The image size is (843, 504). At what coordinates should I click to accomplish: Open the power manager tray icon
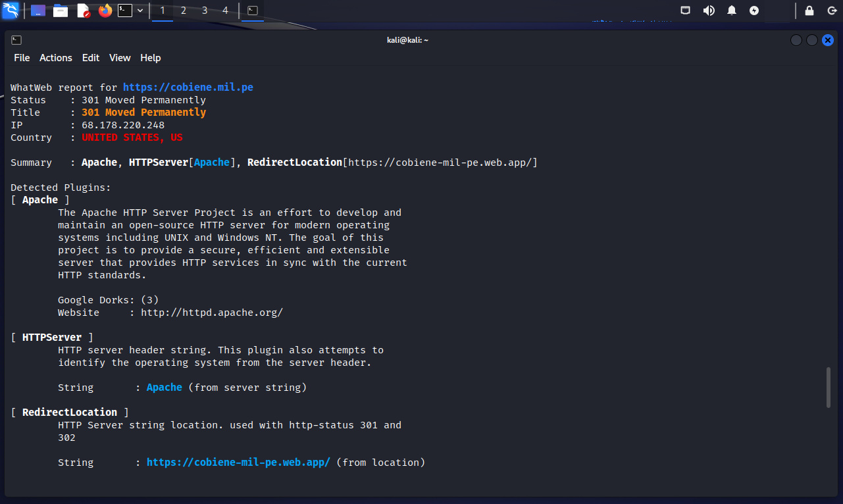[x=754, y=11]
